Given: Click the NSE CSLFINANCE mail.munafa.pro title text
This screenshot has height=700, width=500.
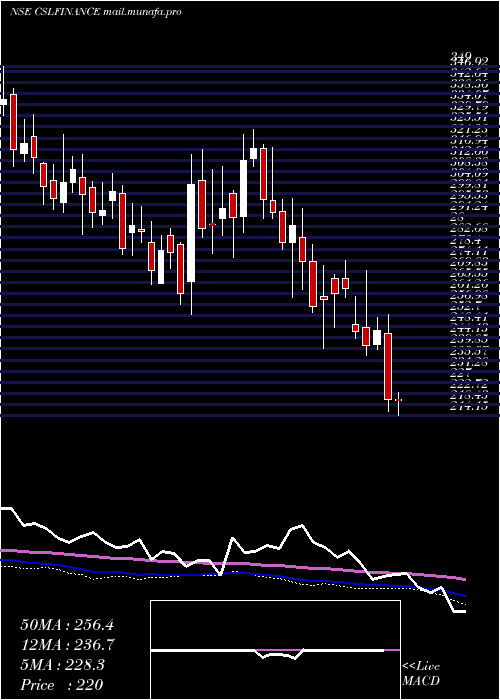Looking at the screenshot, I should [96, 12].
